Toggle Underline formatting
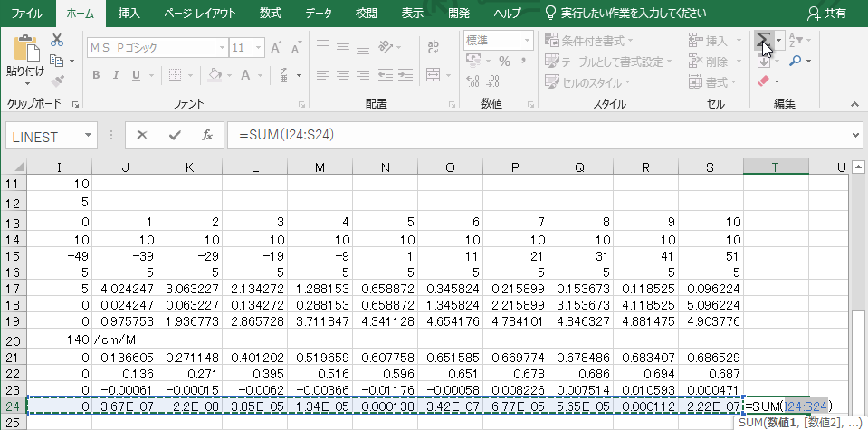Image resolution: width=868 pixels, height=430 pixels. 136,75
